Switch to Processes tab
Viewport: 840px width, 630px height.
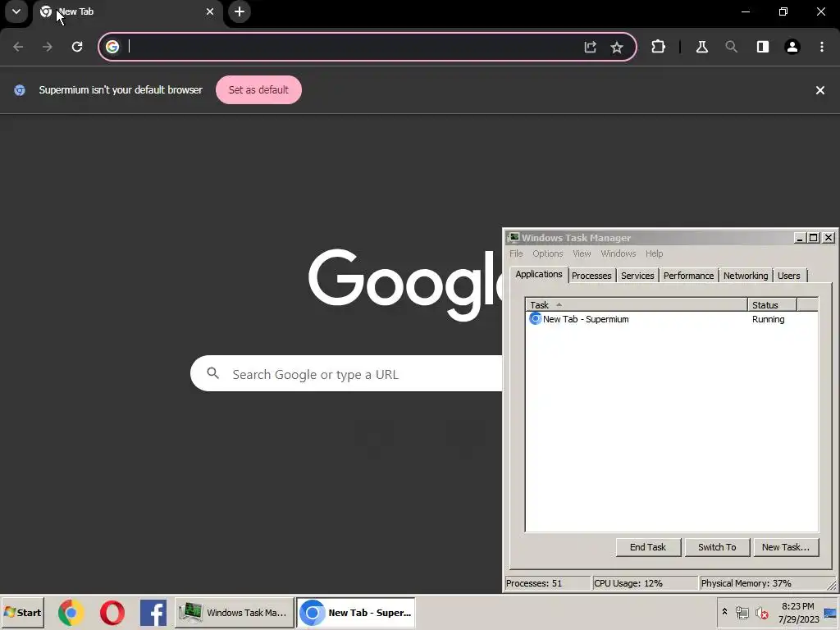click(591, 276)
